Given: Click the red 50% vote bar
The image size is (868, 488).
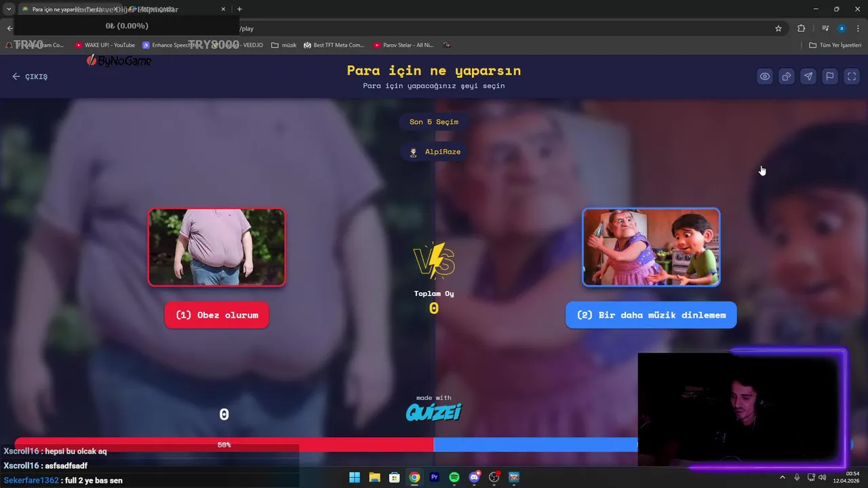Looking at the screenshot, I should (224, 445).
